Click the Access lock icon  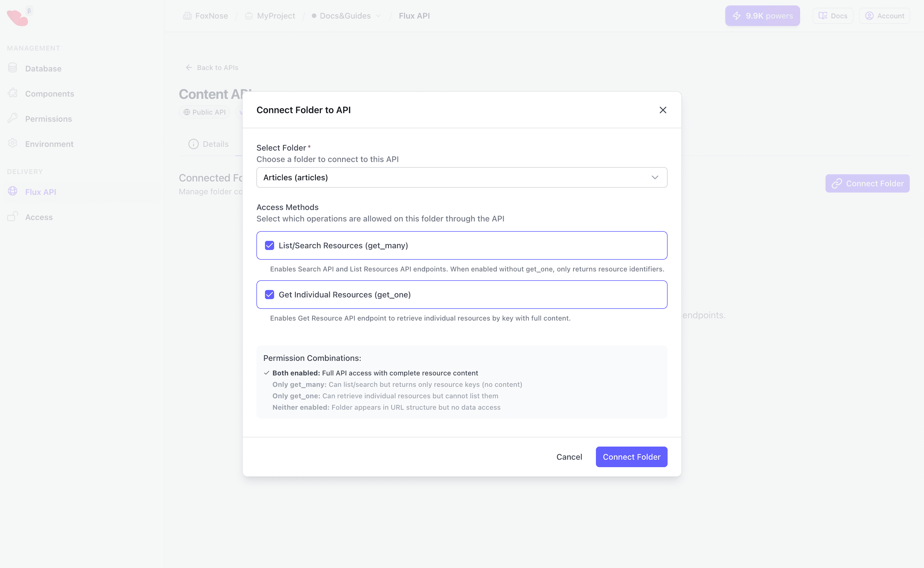click(x=13, y=217)
